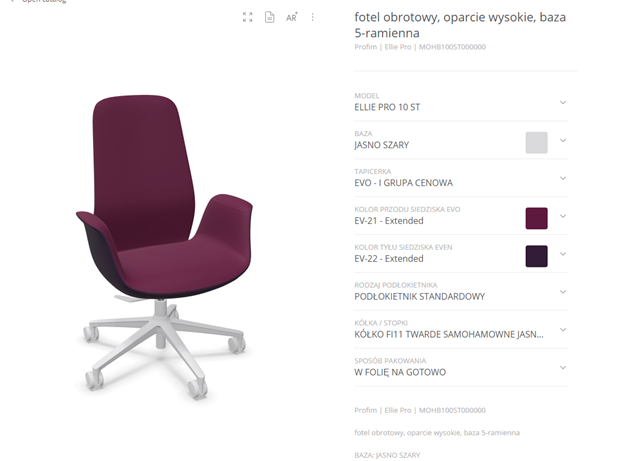Click the Profim brand link under the title

pyautogui.click(x=366, y=47)
